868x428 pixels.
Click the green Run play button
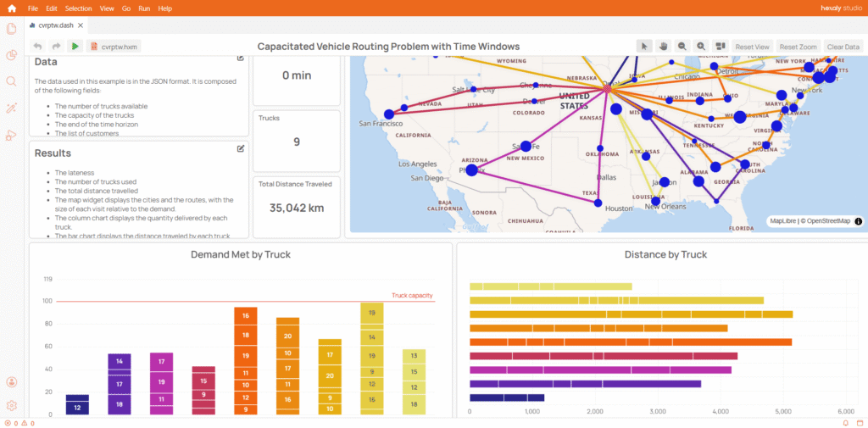point(75,47)
